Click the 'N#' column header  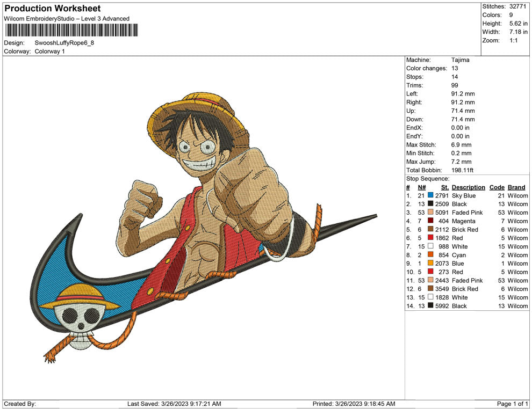click(422, 187)
